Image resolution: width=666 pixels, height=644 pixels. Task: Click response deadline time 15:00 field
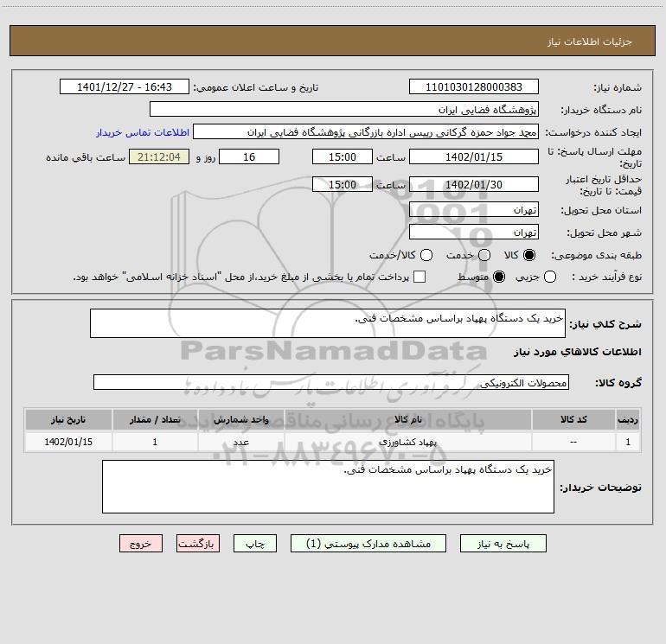click(x=343, y=156)
